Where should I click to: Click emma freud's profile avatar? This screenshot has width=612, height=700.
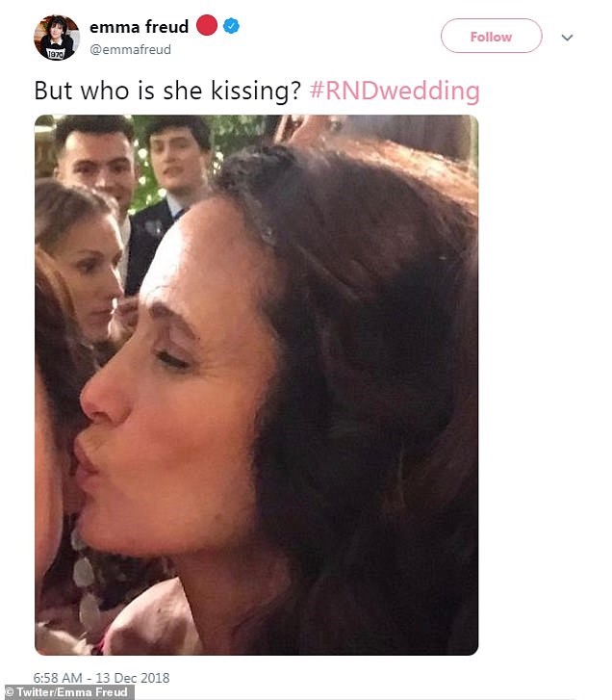tap(56, 38)
